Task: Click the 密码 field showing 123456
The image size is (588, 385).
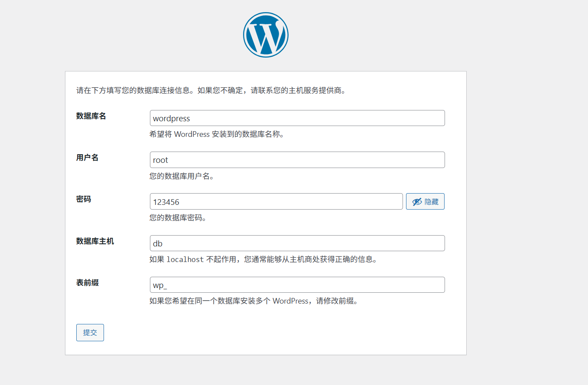Action: pos(276,202)
